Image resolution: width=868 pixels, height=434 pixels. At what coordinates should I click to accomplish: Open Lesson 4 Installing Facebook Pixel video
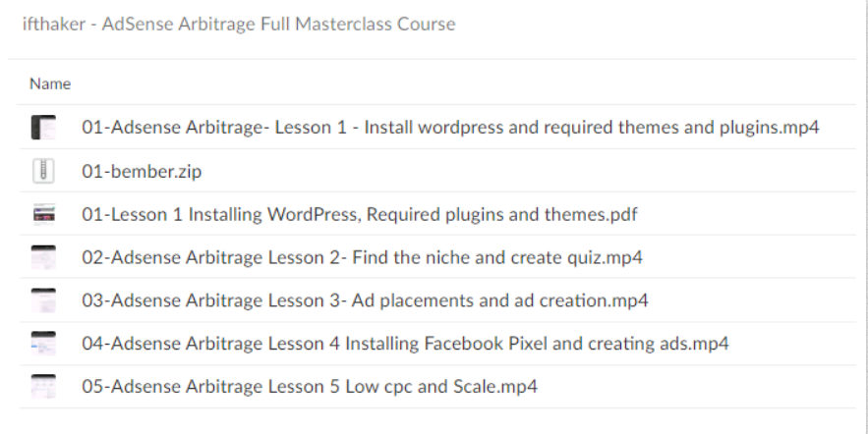pyautogui.click(x=405, y=344)
